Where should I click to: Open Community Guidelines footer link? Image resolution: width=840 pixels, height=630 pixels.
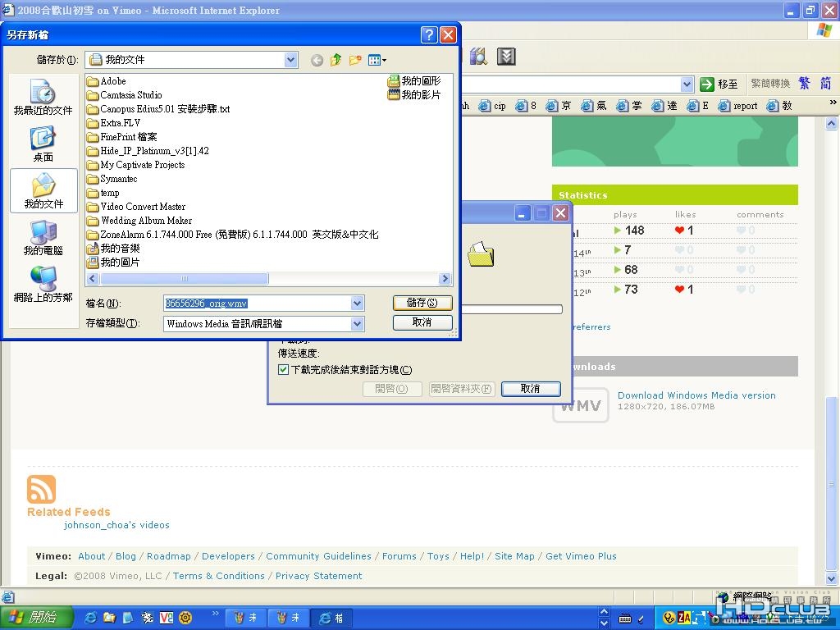319,556
